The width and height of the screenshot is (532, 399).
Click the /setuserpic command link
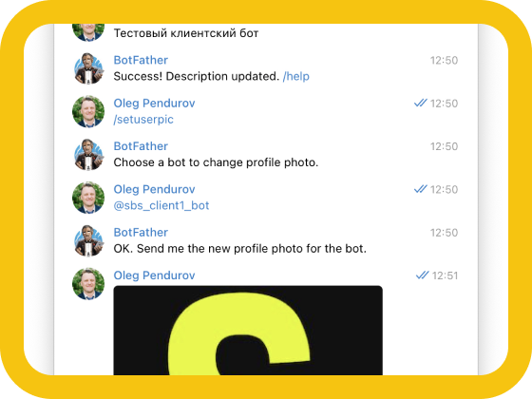(x=143, y=120)
